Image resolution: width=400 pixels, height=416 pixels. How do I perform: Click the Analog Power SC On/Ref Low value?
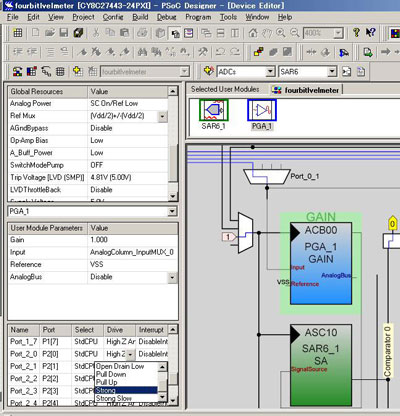(x=128, y=104)
